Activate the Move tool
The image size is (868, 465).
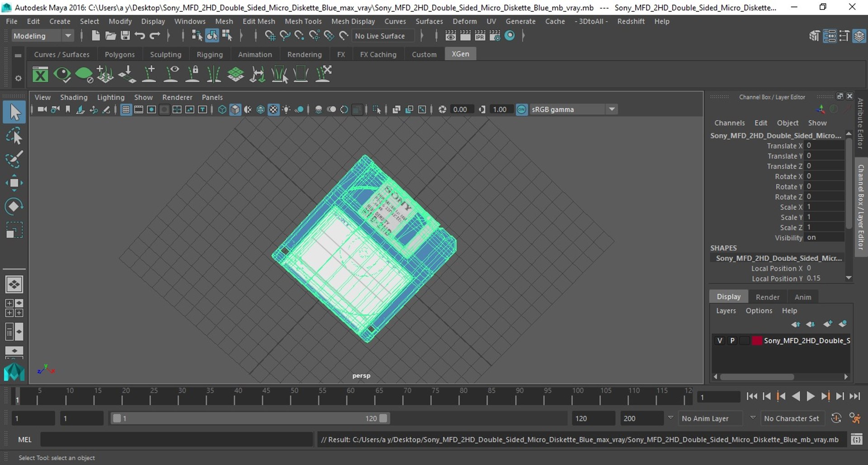point(14,183)
